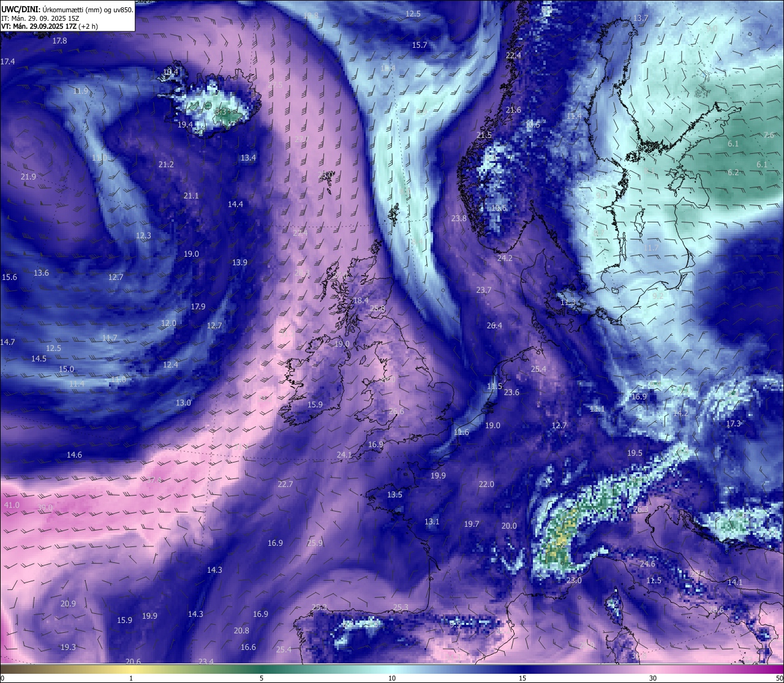Image resolution: width=784 pixels, height=683 pixels.
Task: Click the 13.5 value over Brittany
Action: point(394,495)
